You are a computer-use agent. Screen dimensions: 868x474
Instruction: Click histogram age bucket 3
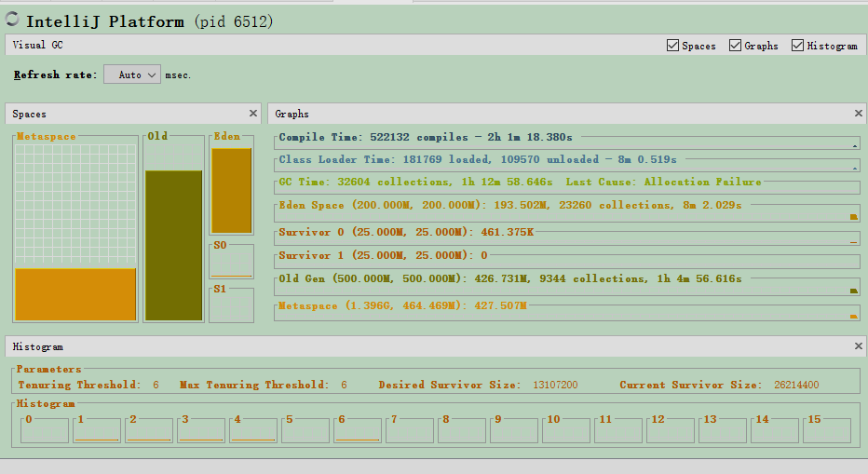click(201, 429)
